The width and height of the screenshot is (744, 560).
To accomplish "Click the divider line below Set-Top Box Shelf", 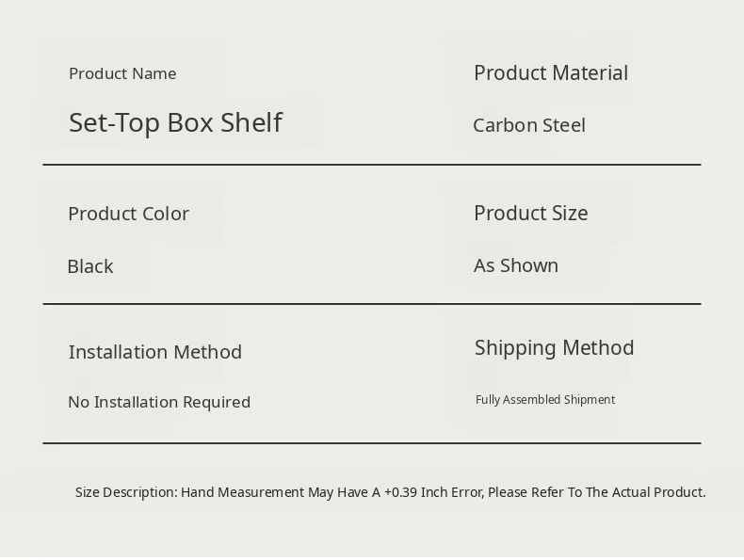I will [x=372, y=165].
